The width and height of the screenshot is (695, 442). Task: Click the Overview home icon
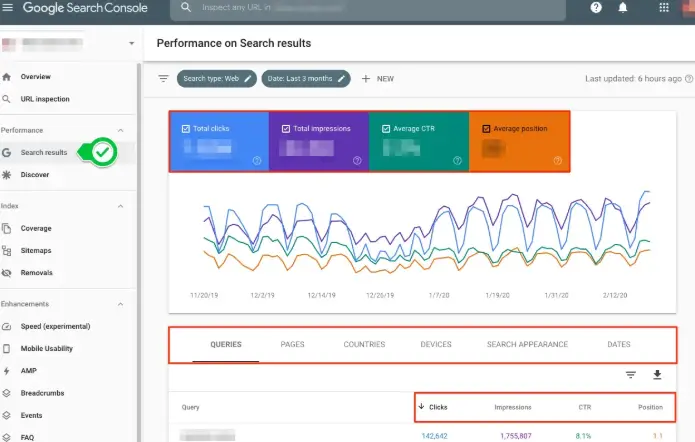7,77
